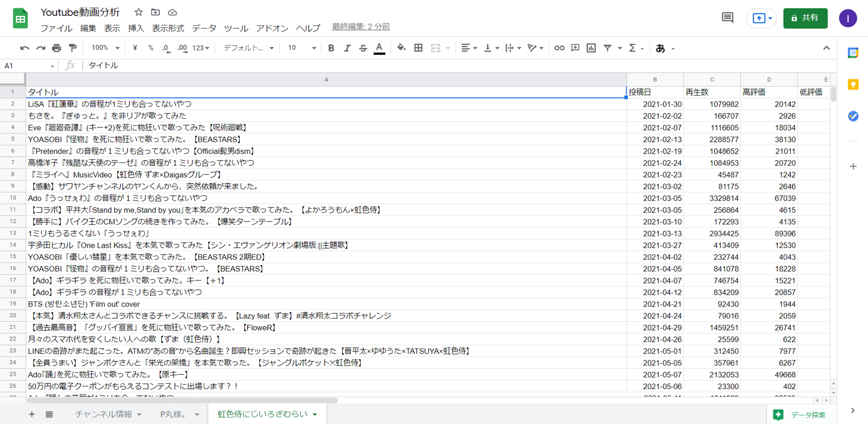Increase decimal places with the .00 icon

pos(182,48)
